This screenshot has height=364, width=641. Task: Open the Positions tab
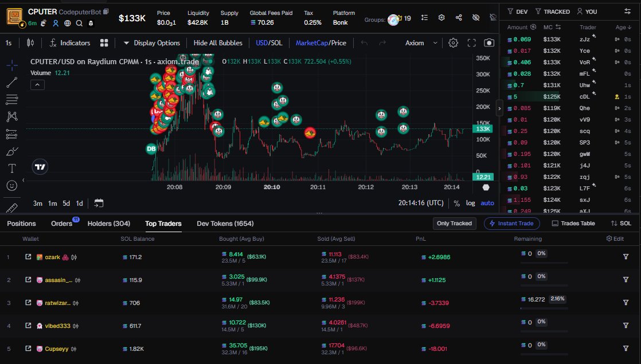(21, 224)
